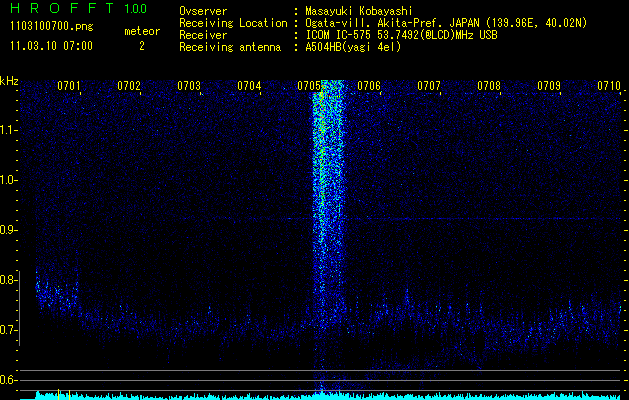Click the Ovserver field label
Image resolution: width=629 pixels, height=400 pixels.
click(203, 11)
